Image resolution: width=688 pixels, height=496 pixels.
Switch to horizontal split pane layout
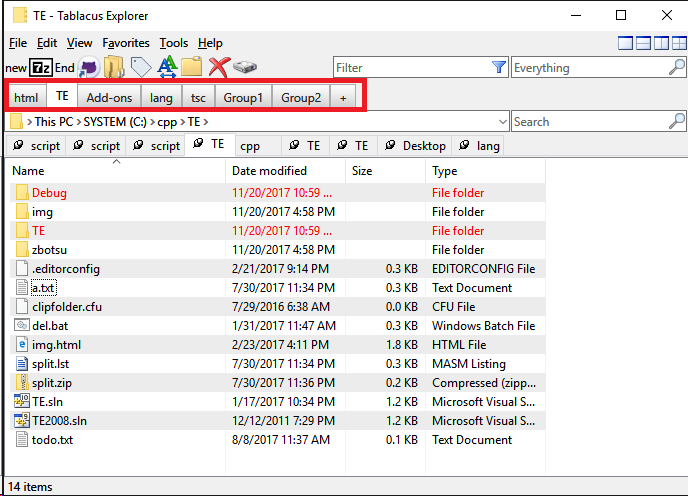point(643,43)
